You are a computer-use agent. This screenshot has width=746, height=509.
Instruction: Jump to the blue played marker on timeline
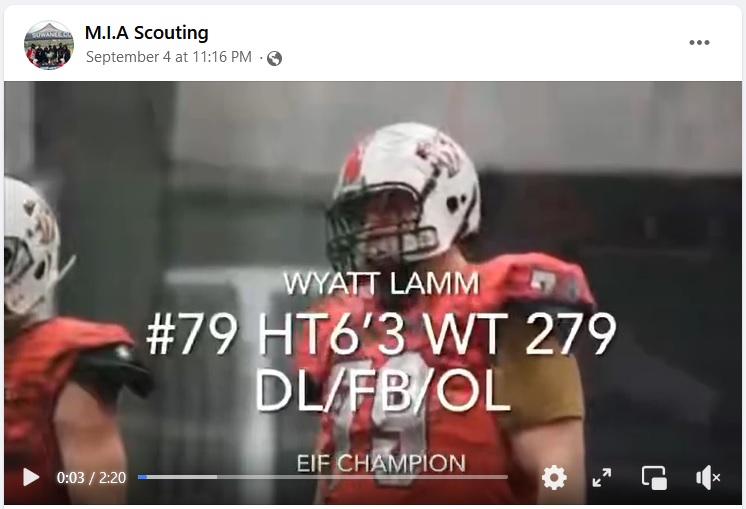[x=142, y=477]
